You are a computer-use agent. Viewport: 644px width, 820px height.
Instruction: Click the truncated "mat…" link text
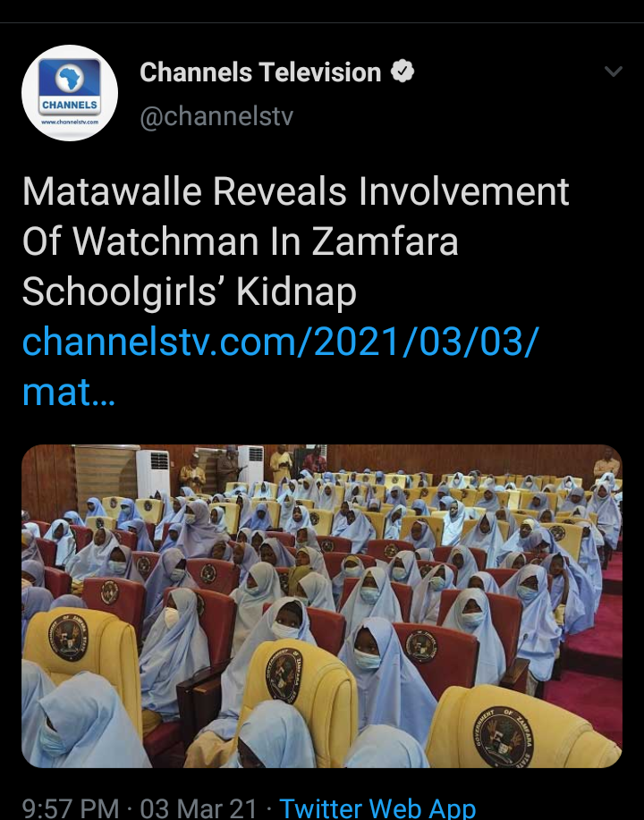tap(69, 392)
